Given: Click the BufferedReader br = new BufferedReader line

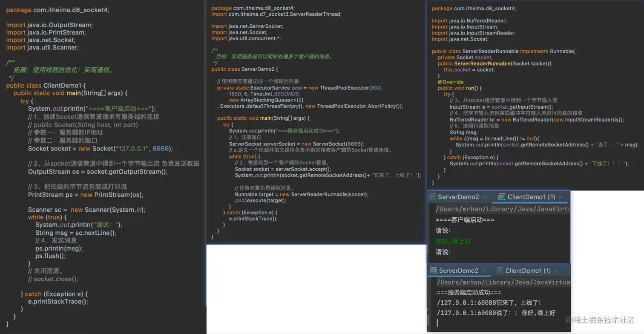Looking at the screenshot, I should tap(537, 120).
